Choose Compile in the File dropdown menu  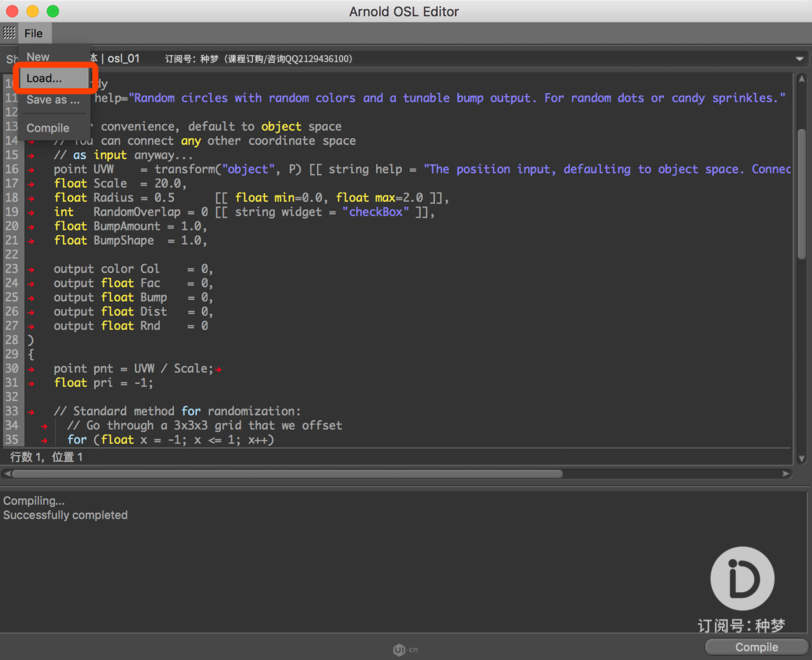point(48,128)
